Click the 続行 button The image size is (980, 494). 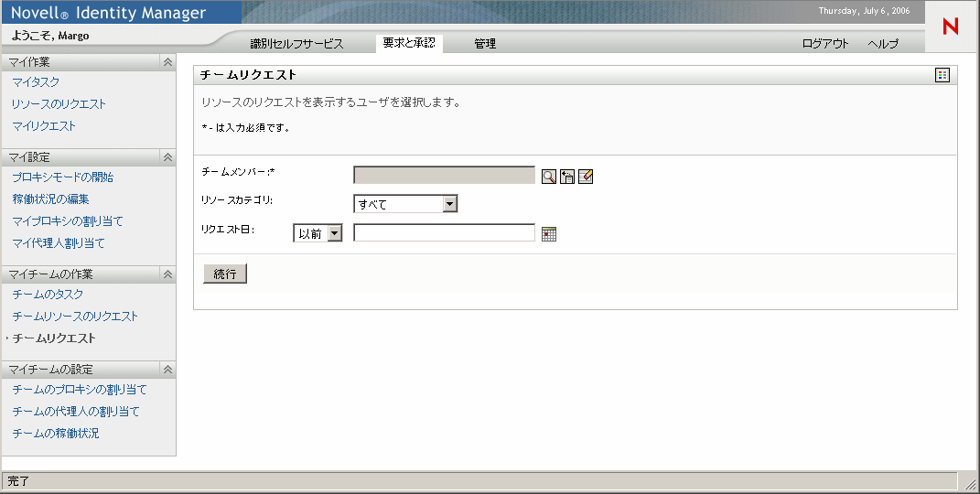[x=225, y=274]
